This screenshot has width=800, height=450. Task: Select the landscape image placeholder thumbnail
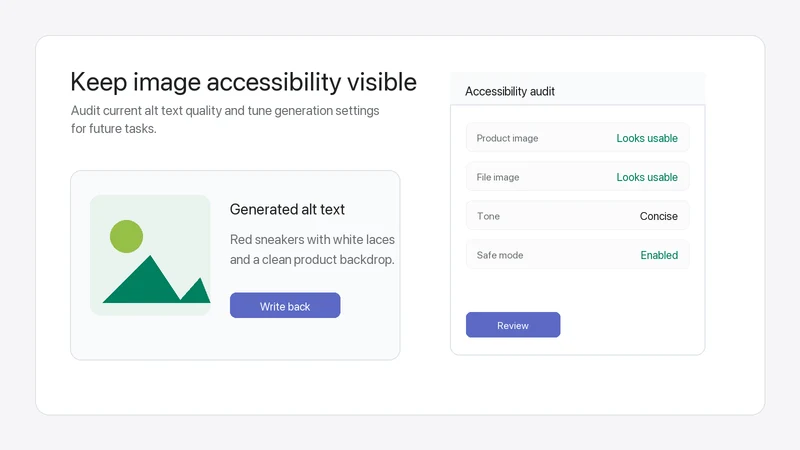pyautogui.click(x=150, y=255)
